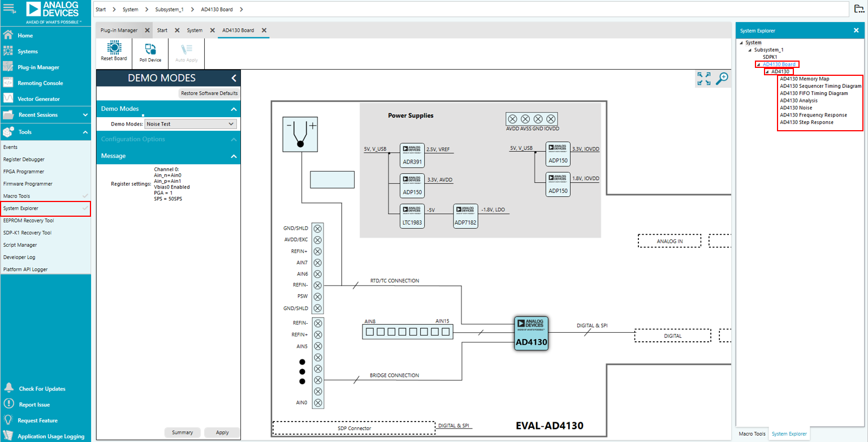Select AD4130 Noise tree item
This screenshot has width=868, height=442.
coord(796,108)
